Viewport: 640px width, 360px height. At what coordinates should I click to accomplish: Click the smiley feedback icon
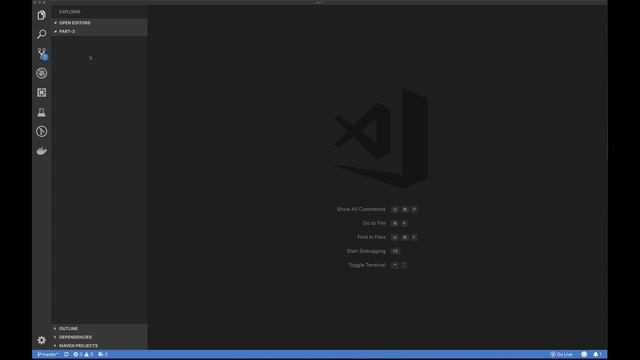pos(584,354)
